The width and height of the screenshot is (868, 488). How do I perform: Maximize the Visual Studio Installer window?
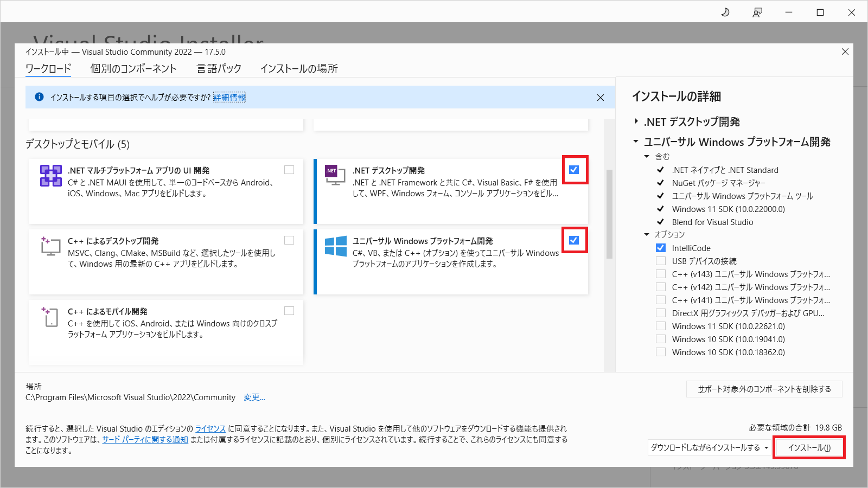pyautogui.click(x=820, y=12)
